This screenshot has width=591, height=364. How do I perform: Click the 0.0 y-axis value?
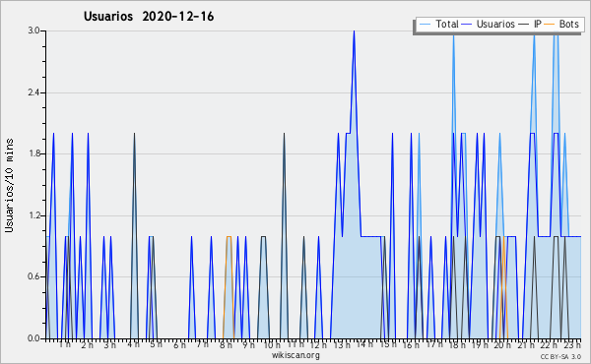33,338
